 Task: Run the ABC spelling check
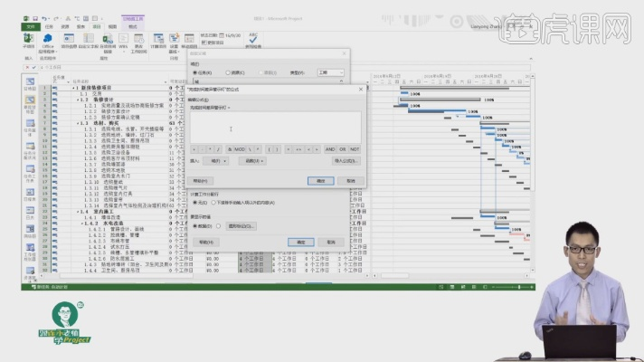pos(252,40)
